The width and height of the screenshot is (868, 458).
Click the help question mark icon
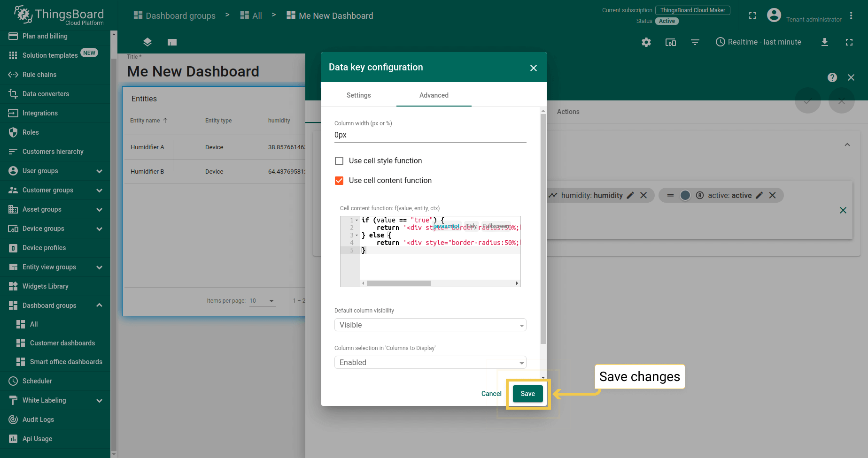(832, 77)
